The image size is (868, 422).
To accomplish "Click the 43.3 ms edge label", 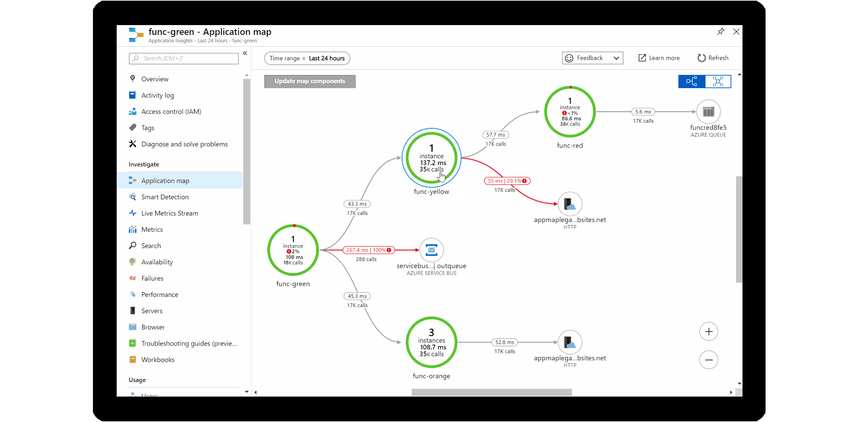I will tap(357, 204).
